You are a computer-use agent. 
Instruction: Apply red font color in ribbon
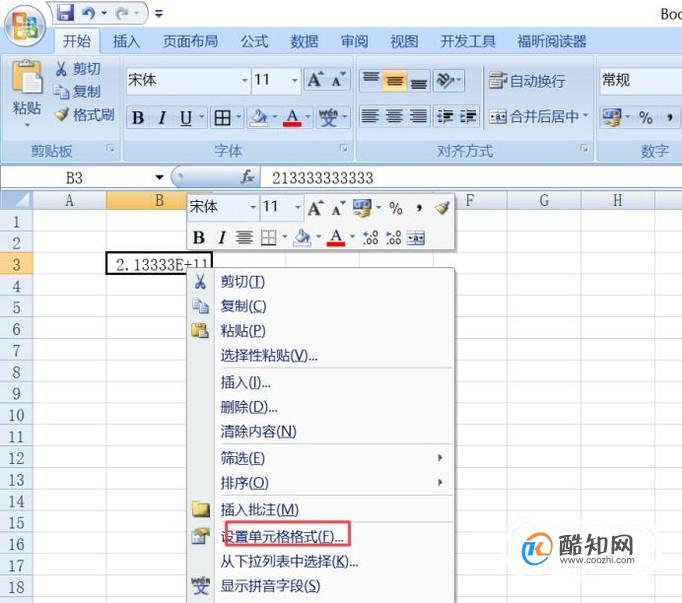(292, 117)
